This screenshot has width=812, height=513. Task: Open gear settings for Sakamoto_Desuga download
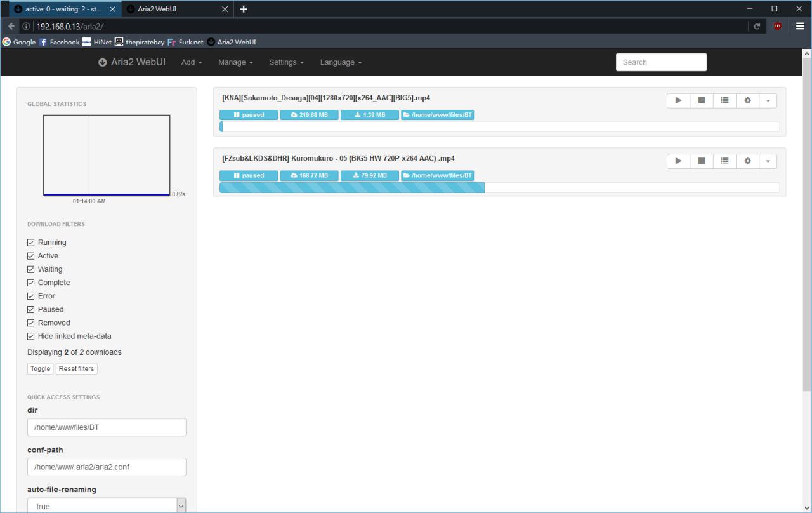747,100
